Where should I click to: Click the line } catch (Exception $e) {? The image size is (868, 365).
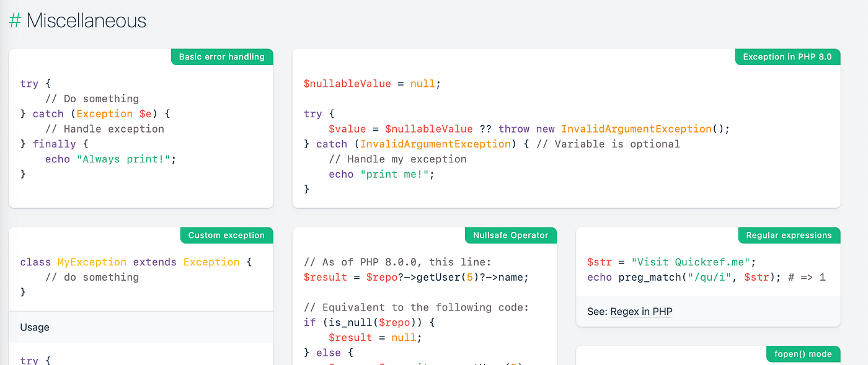coord(95,114)
